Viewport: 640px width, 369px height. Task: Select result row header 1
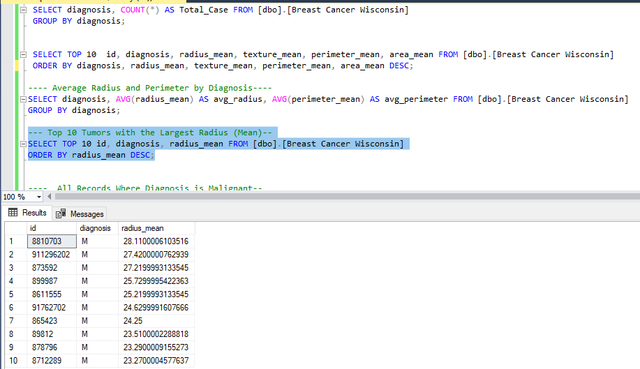click(x=16, y=241)
